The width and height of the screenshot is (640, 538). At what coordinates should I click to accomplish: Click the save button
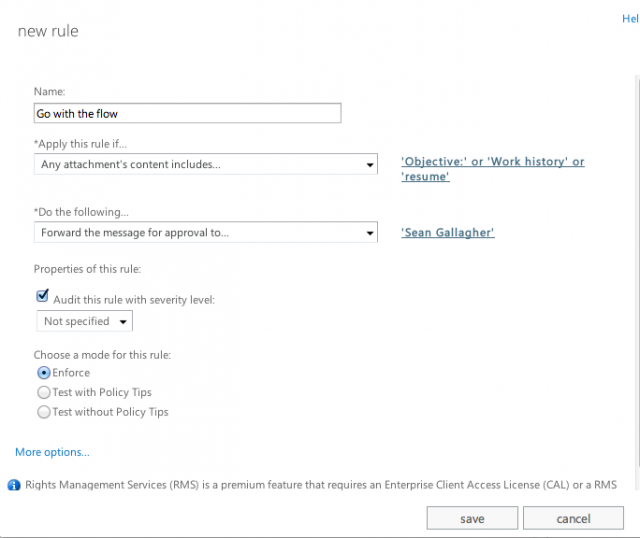pyautogui.click(x=472, y=518)
